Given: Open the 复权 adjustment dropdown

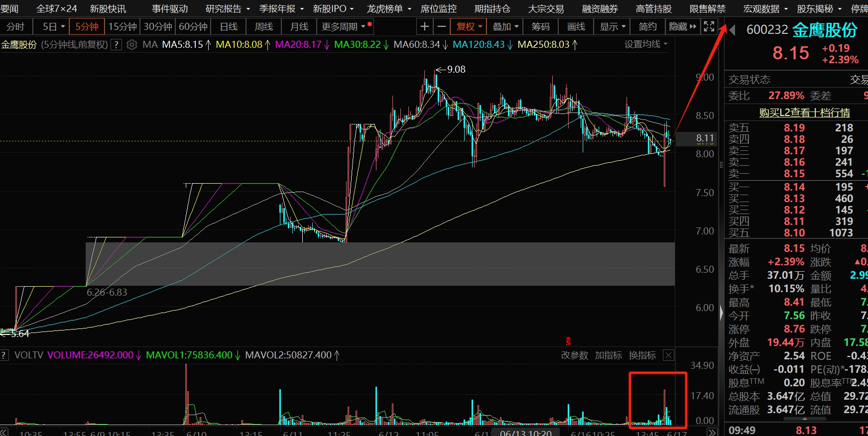Looking at the screenshot, I should 469,26.
